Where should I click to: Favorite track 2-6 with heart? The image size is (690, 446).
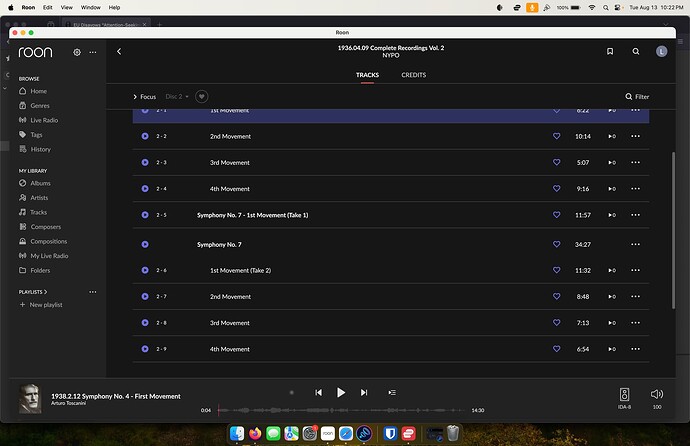[557, 270]
